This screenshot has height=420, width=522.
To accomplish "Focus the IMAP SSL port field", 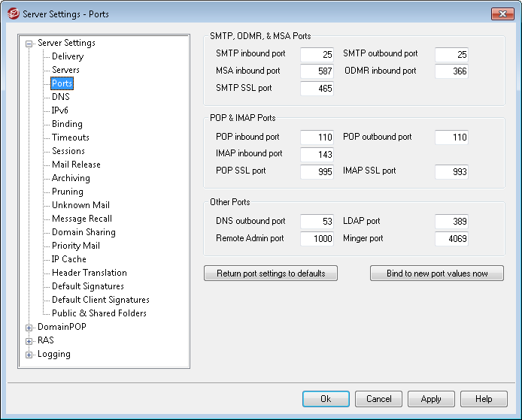I will [451, 171].
